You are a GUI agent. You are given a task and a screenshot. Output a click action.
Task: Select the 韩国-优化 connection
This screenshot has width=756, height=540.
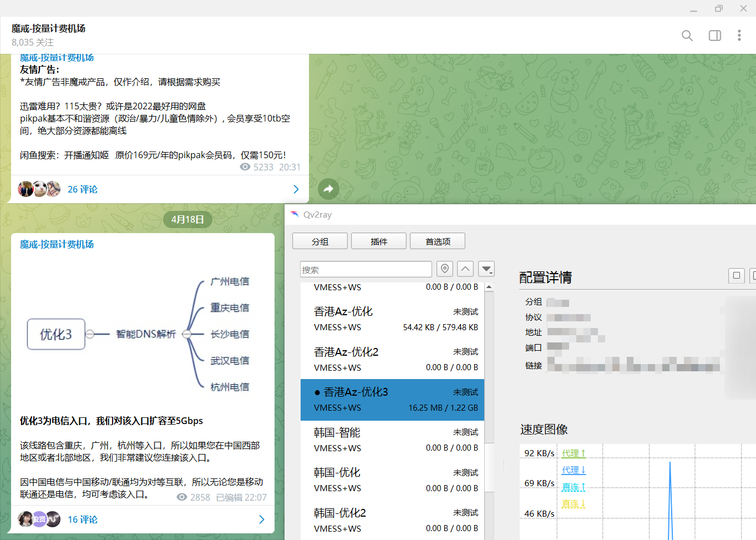(x=392, y=480)
